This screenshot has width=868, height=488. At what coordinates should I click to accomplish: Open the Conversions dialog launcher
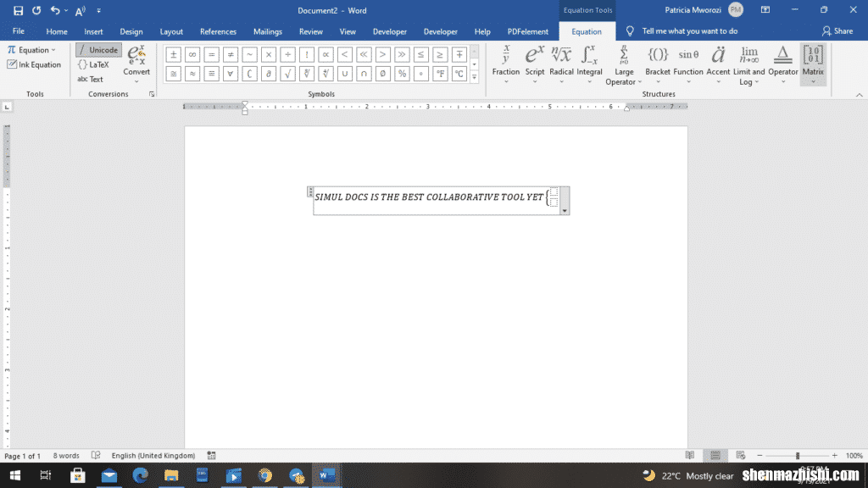152,95
